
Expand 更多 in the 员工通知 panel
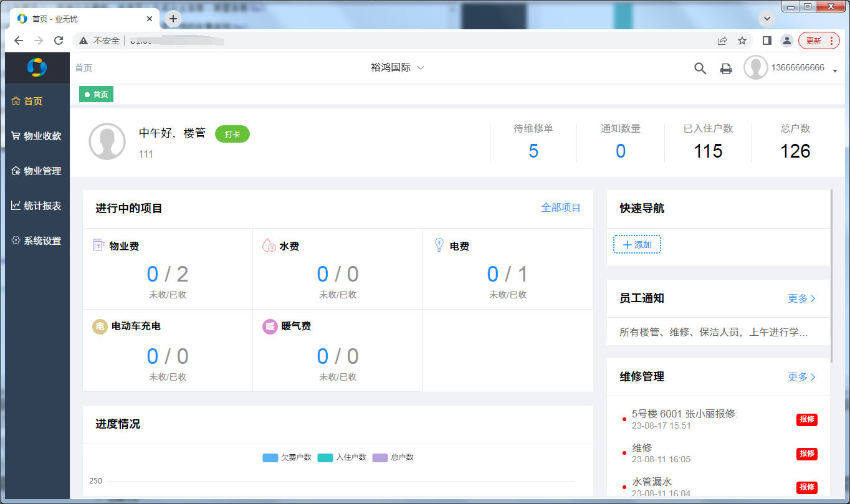(801, 298)
